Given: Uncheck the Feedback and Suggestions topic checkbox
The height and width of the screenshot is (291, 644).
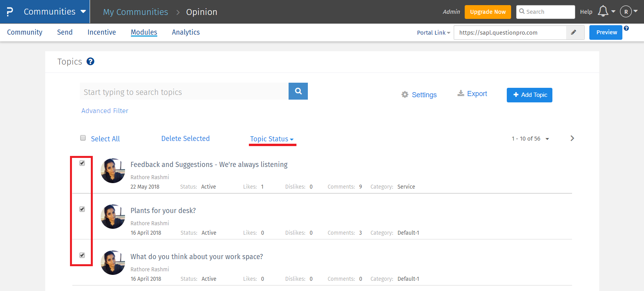Looking at the screenshot, I should 82,163.
